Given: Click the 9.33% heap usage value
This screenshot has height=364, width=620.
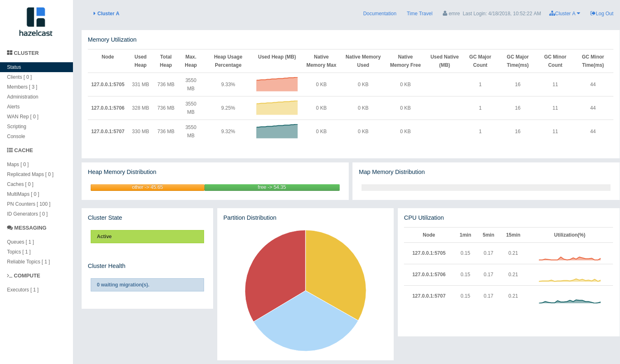Looking at the screenshot, I should (228, 85).
